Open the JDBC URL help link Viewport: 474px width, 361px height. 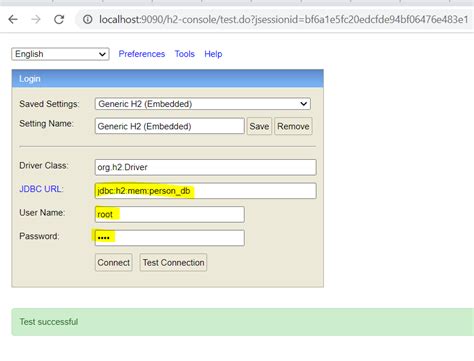tap(41, 189)
